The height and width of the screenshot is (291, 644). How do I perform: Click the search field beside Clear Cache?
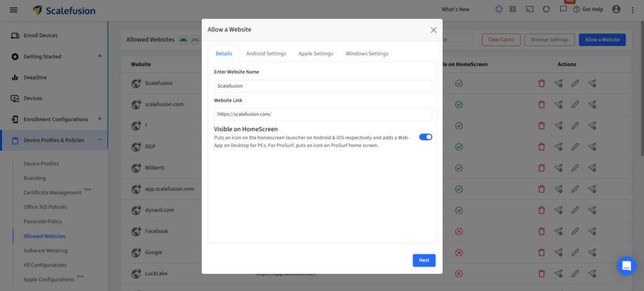[458, 40]
